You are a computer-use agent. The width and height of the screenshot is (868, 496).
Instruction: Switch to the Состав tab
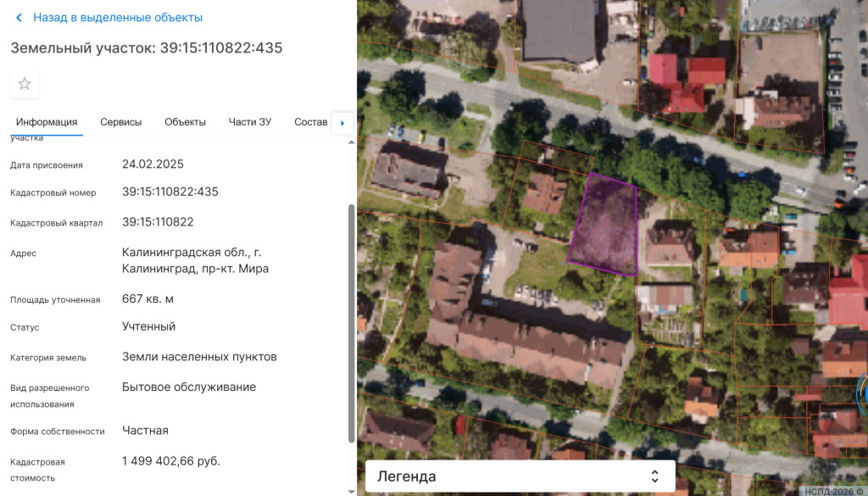[310, 122]
